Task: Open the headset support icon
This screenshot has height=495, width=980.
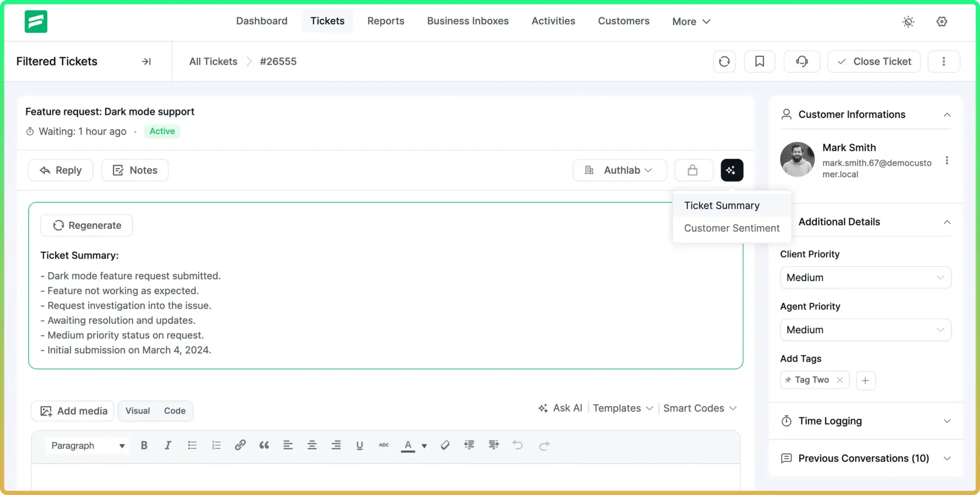Action: (801, 61)
